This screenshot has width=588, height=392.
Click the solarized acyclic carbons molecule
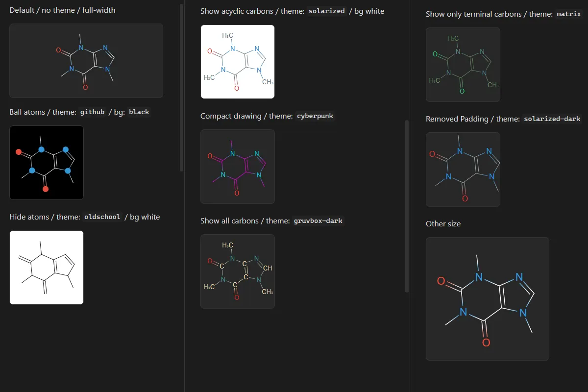click(238, 62)
